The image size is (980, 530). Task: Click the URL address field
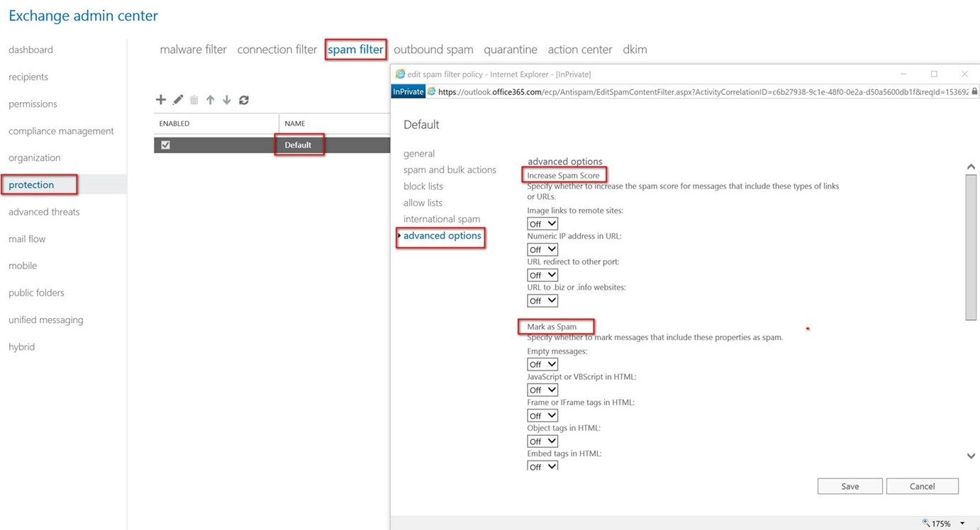pyautogui.click(x=703, y=91)
